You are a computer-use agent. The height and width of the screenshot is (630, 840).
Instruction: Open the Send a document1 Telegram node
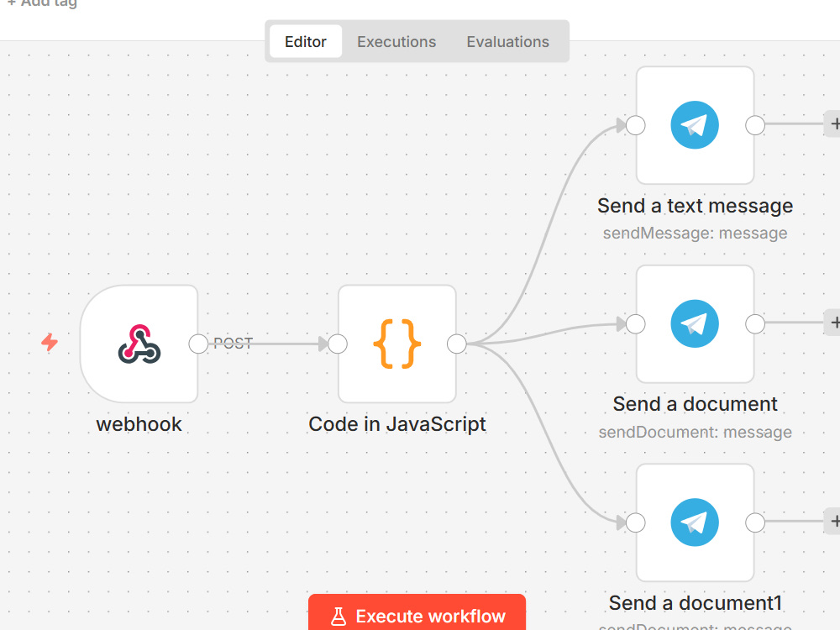[695, 522]
